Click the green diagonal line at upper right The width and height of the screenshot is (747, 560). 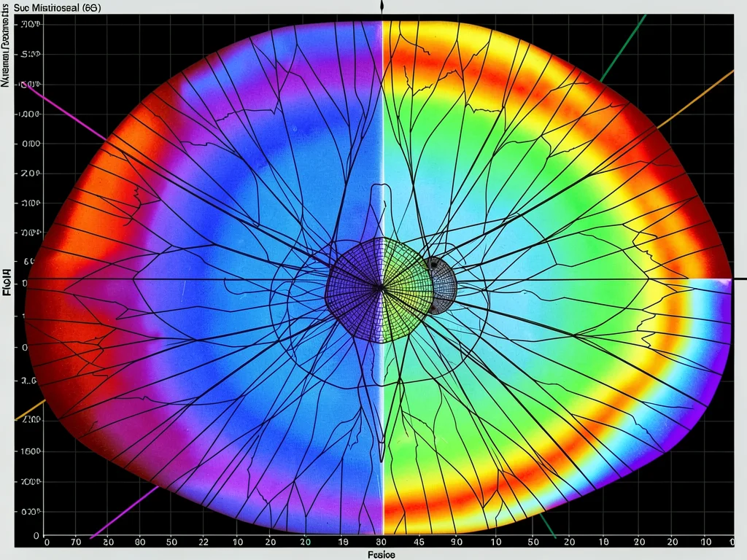[623, 48]
